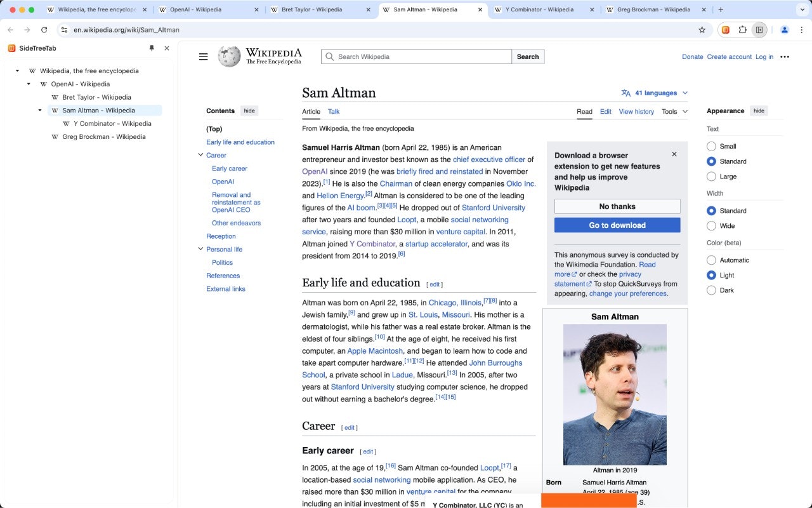812x508 pixels.
Task: Close the Greg Brockman browser tab
Action: tap(704, 10)
